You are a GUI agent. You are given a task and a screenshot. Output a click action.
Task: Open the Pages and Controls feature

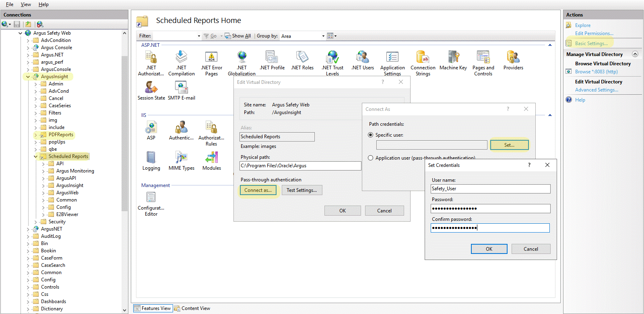coord(483,63)
